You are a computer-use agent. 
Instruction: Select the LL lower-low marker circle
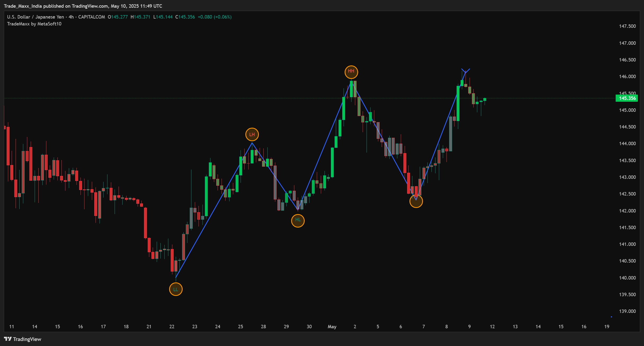pos(176,289)
